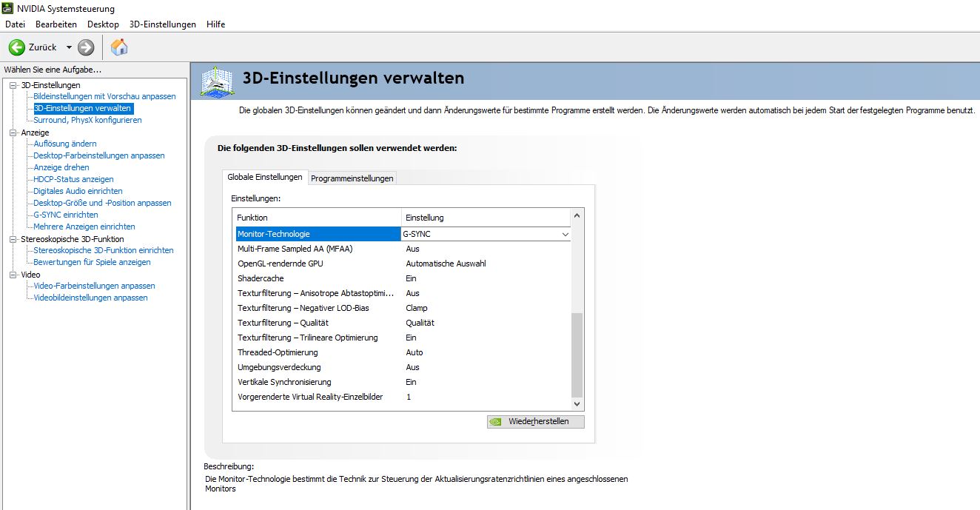Click the green Zurück back arrow icon
This screenshot has height=510, width=980.
(x=16, y=47)
